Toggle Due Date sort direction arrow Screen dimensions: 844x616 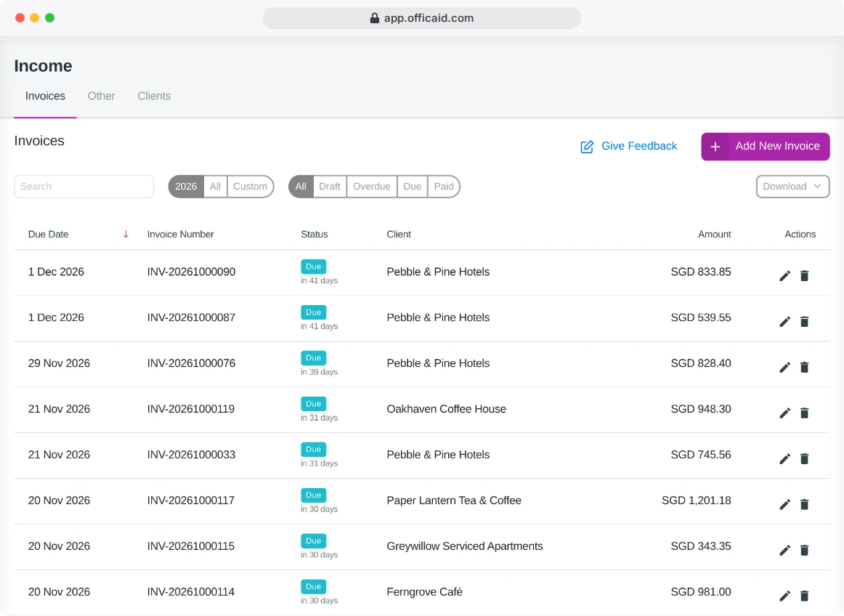coord(126,234)
